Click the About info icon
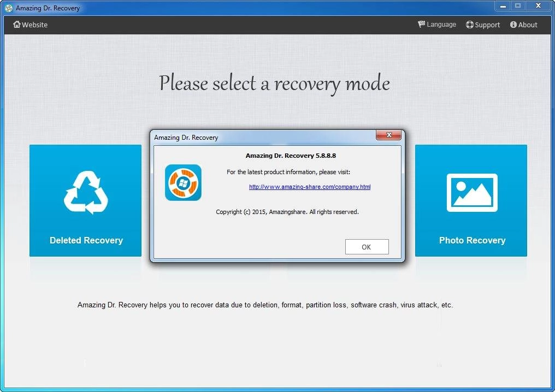 tap(513, 25)
